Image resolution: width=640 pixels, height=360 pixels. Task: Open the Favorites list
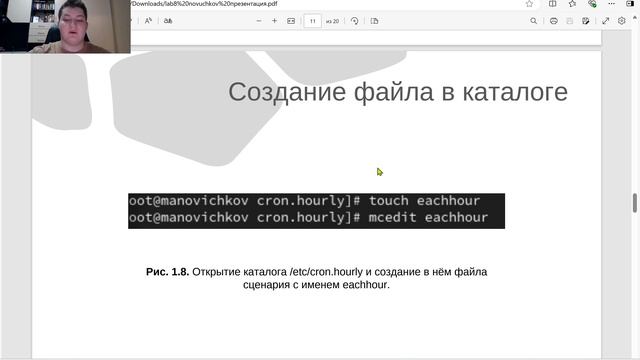click(x=572, y=4)
